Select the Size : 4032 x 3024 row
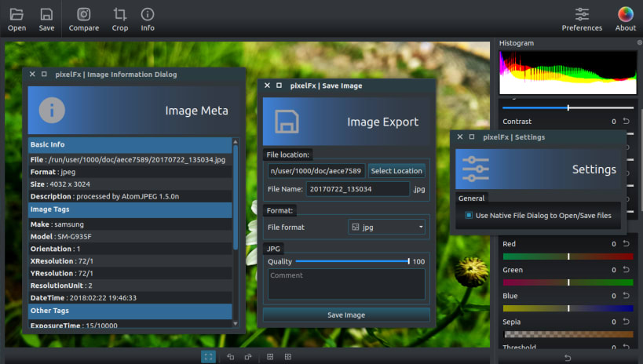 point(130,184)
